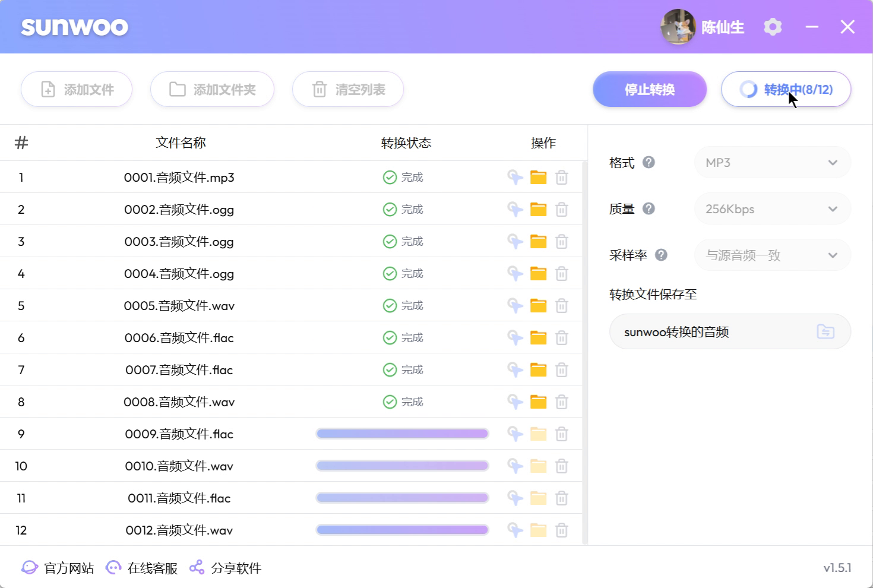This screenshot has width=873, height=588.
Task: Click the 转换状态 column header
Action: [x=406, y=143]
